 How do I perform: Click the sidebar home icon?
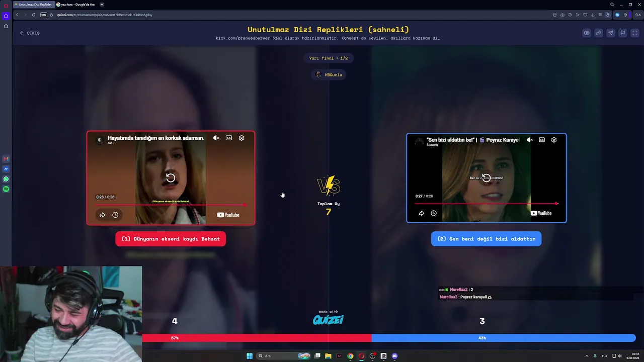point(6,16)
